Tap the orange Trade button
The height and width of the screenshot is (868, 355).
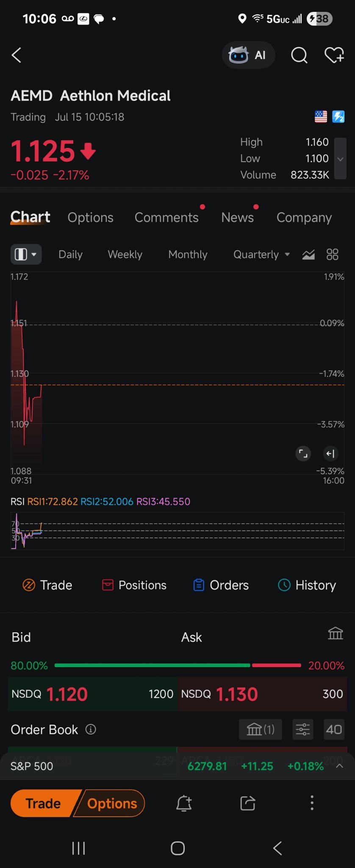click(x=43, y=803)
